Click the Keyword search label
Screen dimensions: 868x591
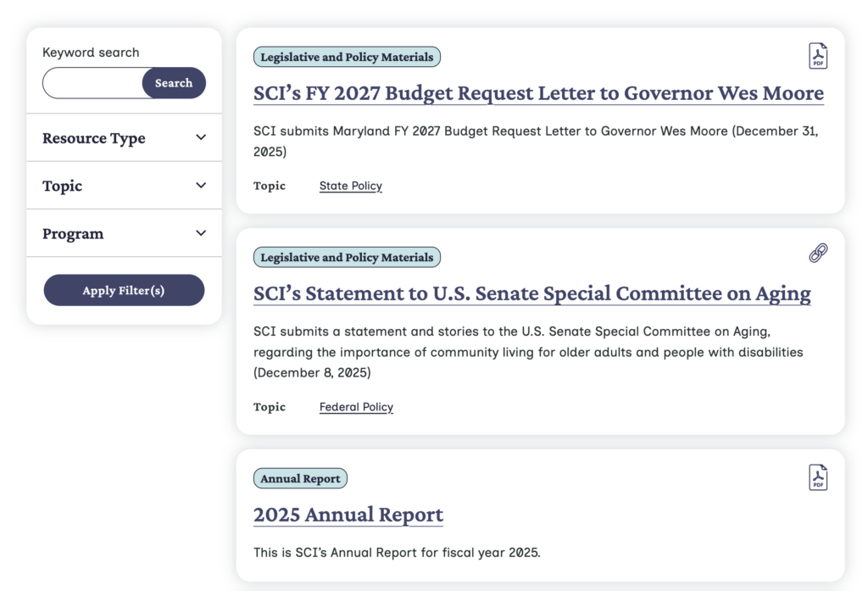click(91, 52)
